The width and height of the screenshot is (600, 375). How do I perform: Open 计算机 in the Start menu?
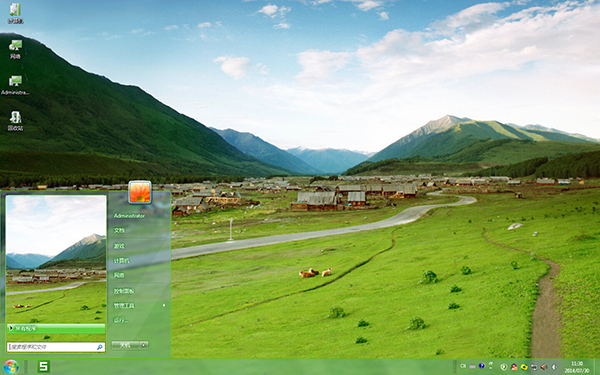point(121,261)
